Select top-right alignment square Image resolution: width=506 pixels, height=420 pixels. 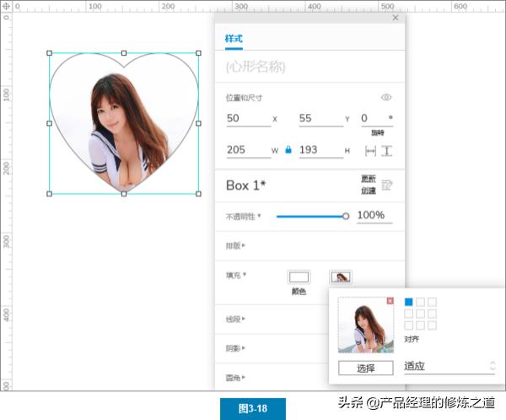(x=432, y=302)
